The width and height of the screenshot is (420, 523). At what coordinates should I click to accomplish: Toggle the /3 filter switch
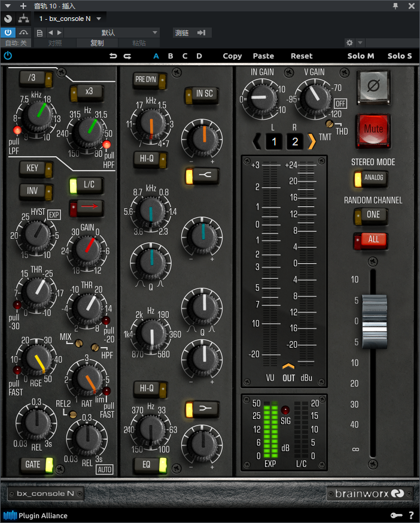click(36, 78)
